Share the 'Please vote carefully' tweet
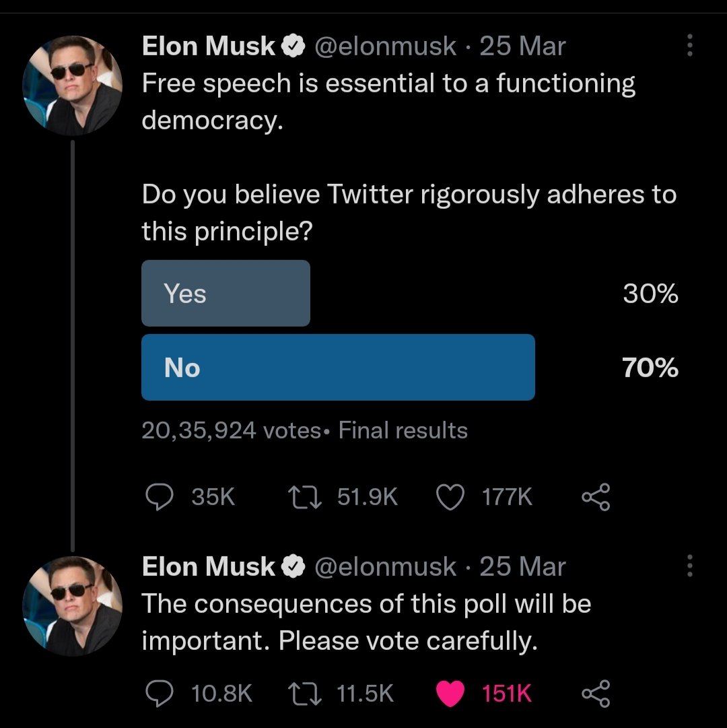The height and width of the screenshot is (728, 727). [596, 693]
